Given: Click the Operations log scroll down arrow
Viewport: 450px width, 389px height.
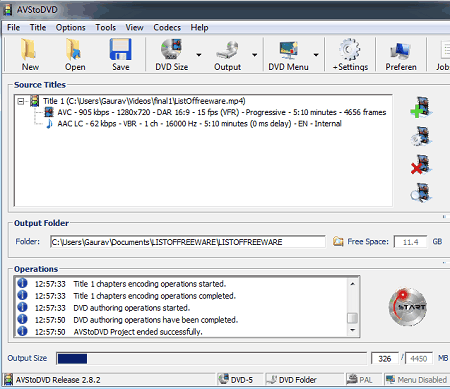Looking at the screenshot, I should 352,330.
